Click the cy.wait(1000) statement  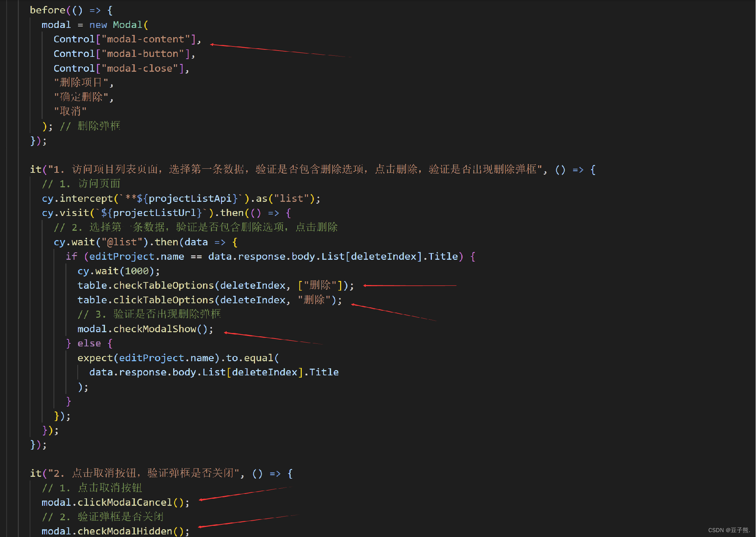118,271
